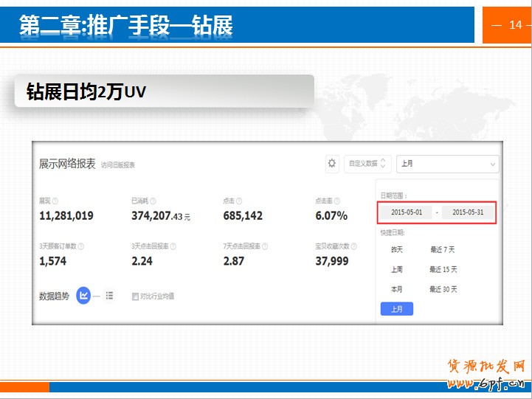Image resolution: width=532 pixels, height=399 pixels.
Task: Click help icon next to 展现
Action: tap(55, 201)
